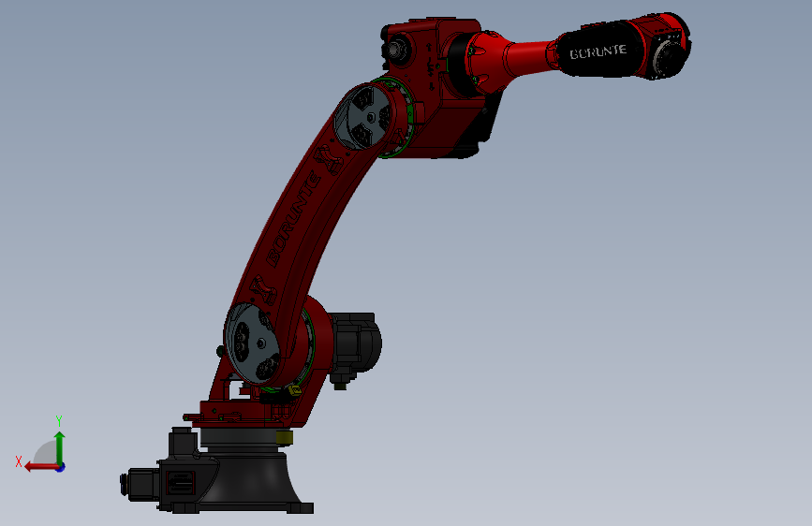Image resolution: width=812 pixels, height=526 pixels.
Task: Select the white BORUNTE label on the forearm
Action: point(598,51)
